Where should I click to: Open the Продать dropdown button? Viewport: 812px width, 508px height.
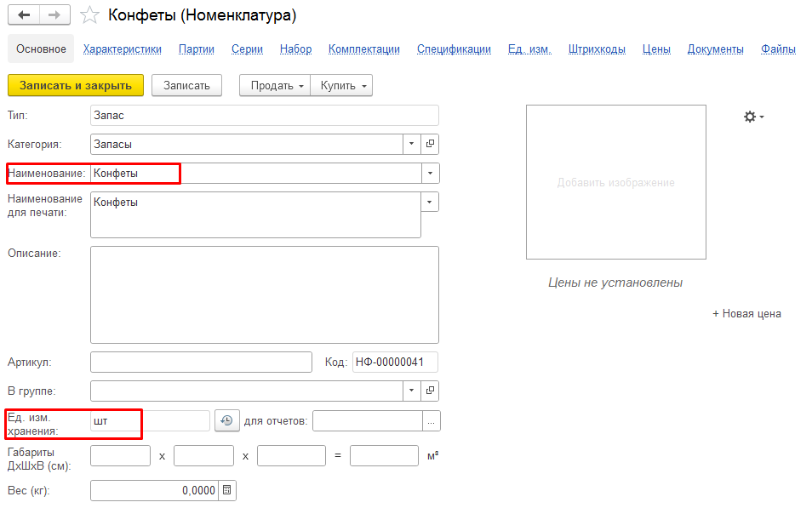coord(275,85)
